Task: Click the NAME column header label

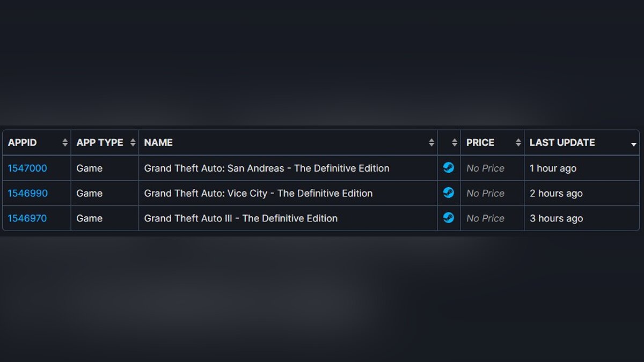Action: [x=158, y=143]
